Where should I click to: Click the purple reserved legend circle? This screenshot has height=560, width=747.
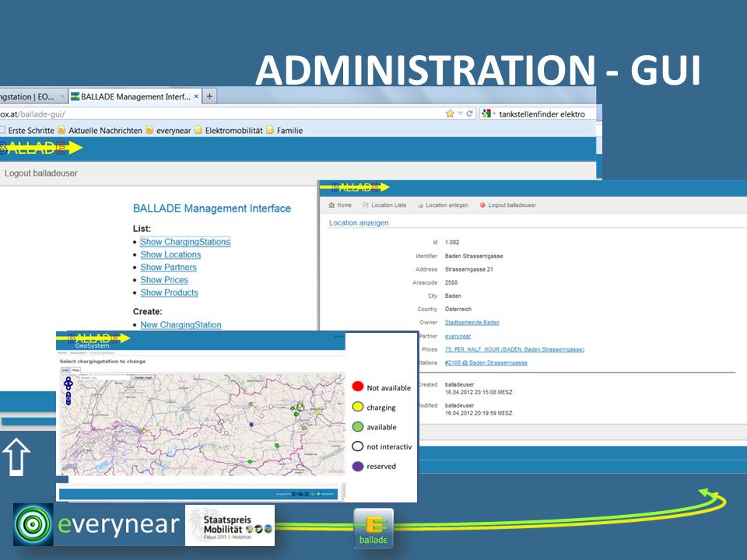point(358,466)
